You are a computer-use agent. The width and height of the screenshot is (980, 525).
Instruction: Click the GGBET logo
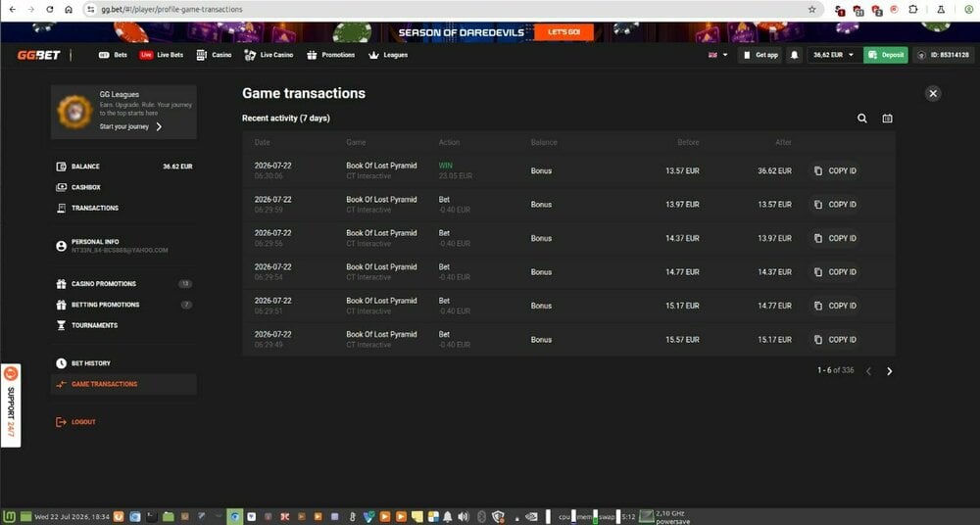39,55
